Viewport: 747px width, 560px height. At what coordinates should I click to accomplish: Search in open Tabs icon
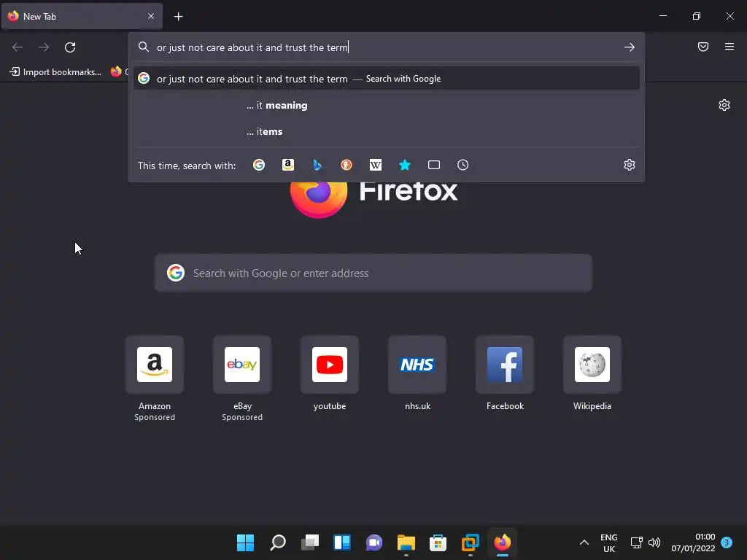(434, 166)
